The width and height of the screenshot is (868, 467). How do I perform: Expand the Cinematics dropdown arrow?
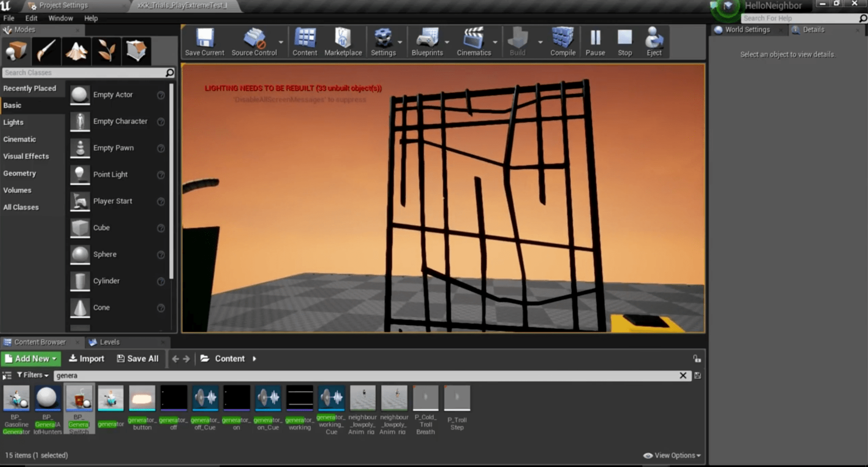pos(495,42)
